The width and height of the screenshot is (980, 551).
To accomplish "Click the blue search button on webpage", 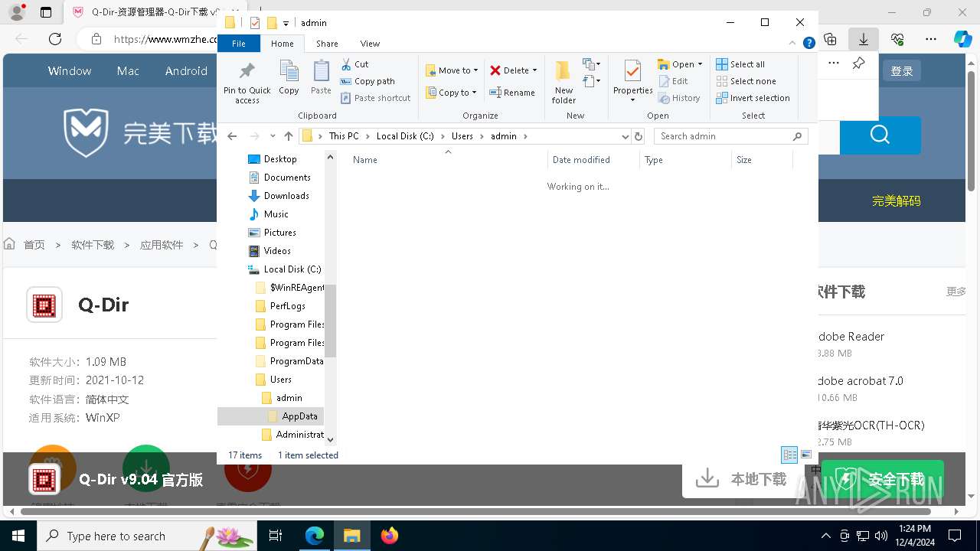I will click(x=880, y=135).
